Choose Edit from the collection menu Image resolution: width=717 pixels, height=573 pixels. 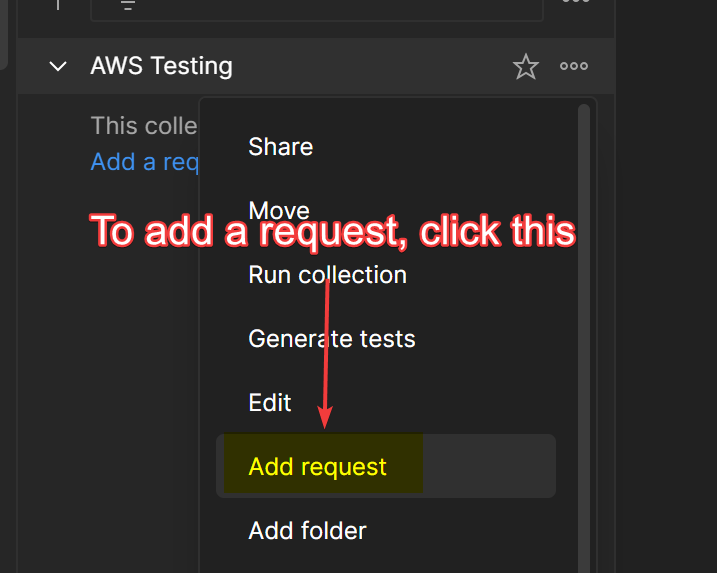(x=270, y=403)
